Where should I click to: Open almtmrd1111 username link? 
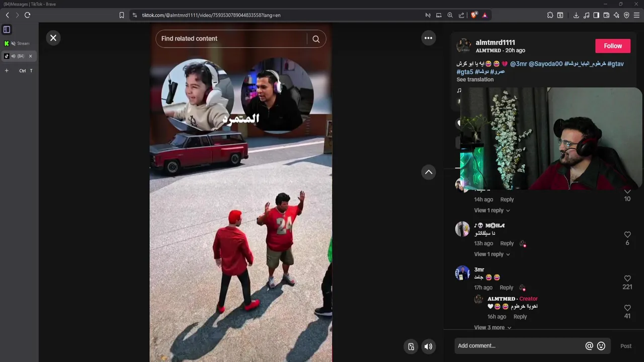(x=495, y=43)
